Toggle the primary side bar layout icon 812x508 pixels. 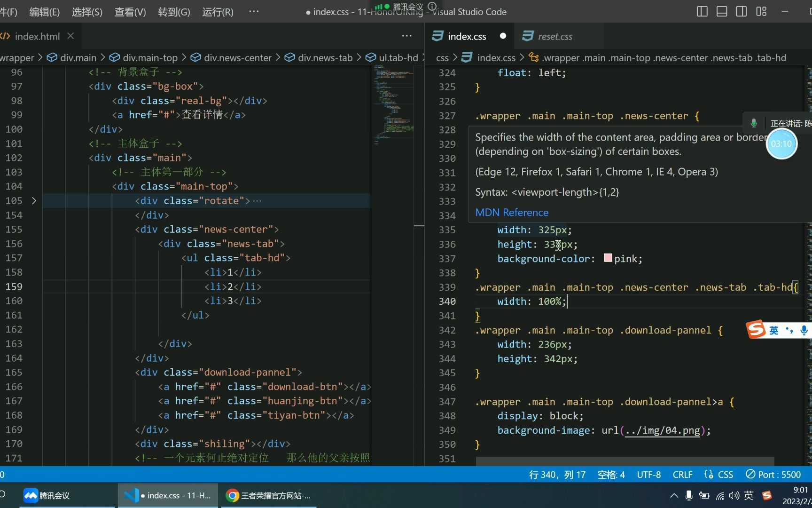702,12
